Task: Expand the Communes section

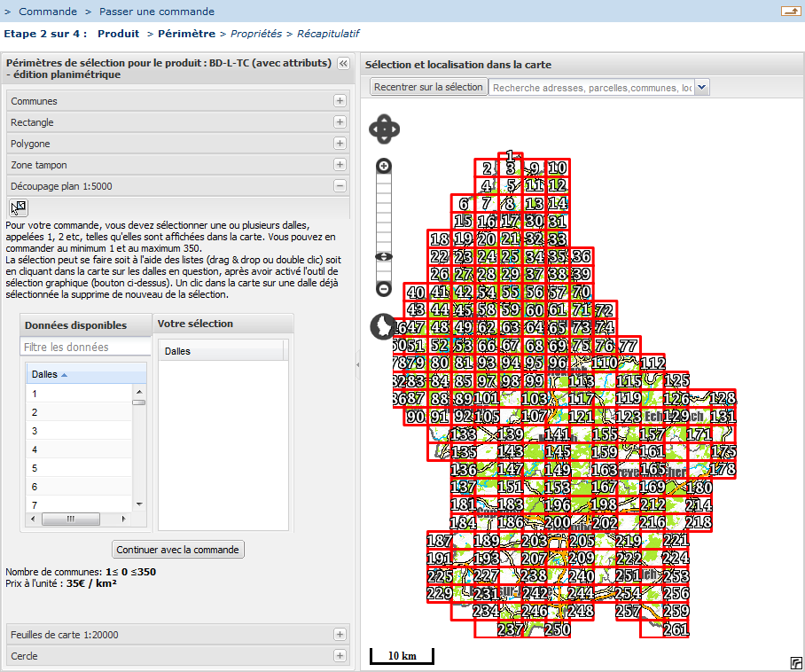Action: click(340, 101)
